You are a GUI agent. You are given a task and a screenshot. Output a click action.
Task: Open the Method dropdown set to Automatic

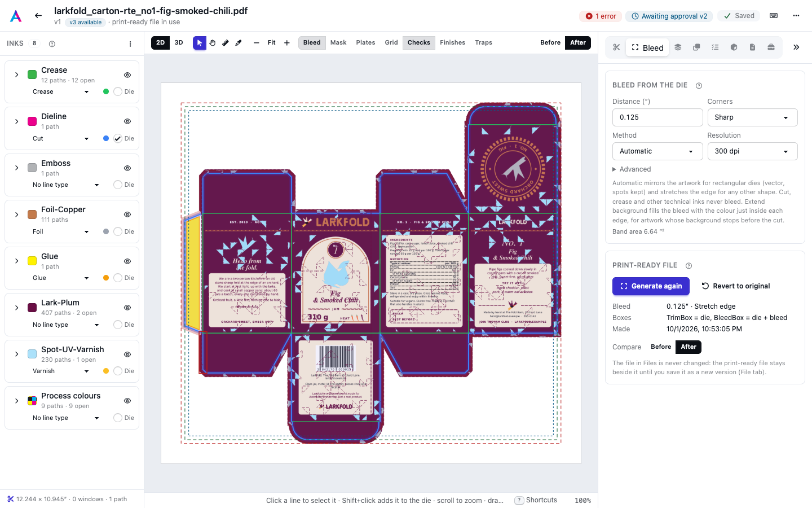pos(657,151)
